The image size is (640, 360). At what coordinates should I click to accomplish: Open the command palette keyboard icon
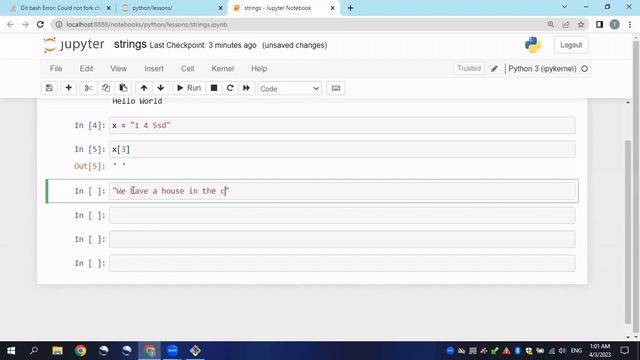coord(336,88)
